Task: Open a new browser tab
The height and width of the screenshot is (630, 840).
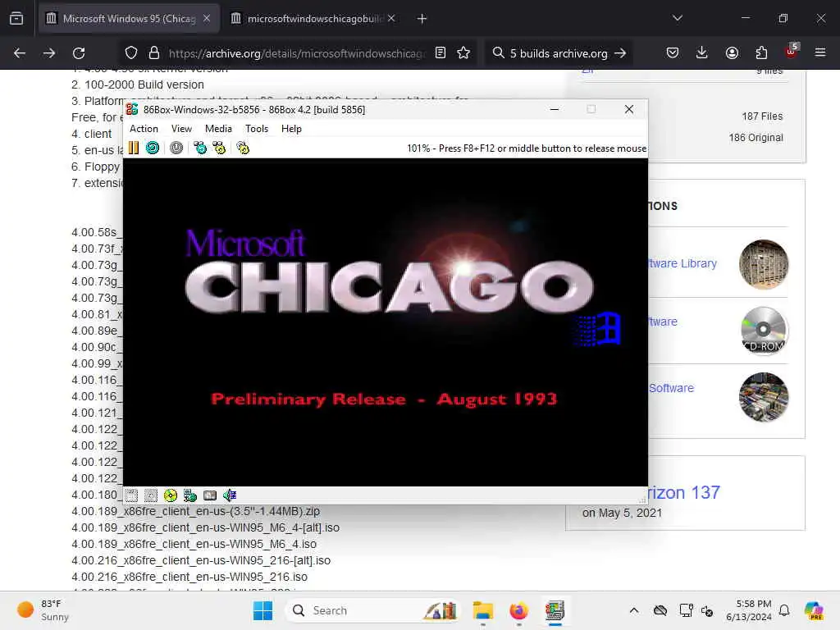Action: tap(422, 19)
